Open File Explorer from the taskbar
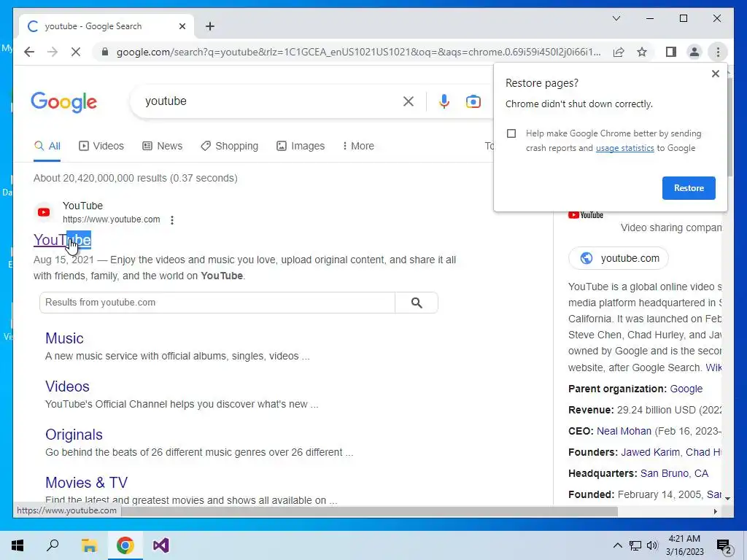Viewport: 747px width, 560px height. pos(89,545)
